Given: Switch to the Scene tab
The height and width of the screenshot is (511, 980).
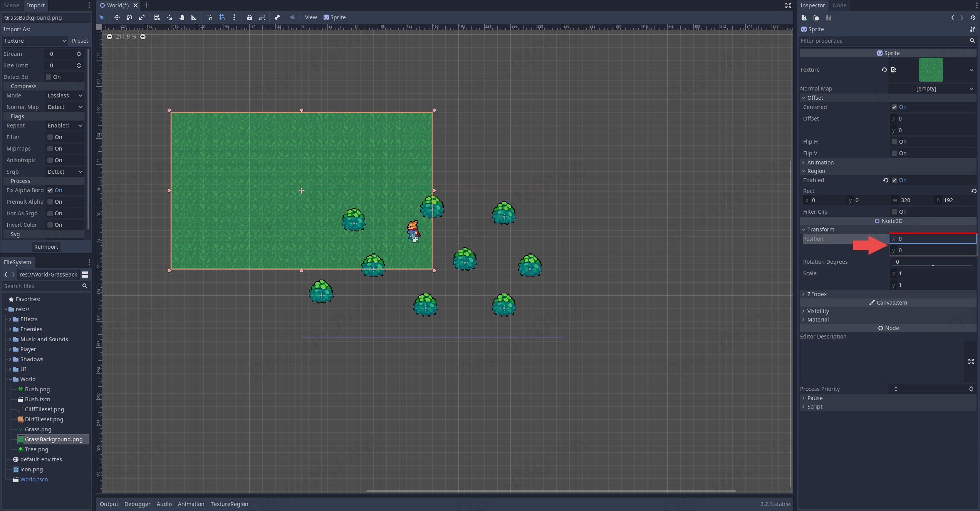Looking at the screenshot, I should [x=12, y=5].
